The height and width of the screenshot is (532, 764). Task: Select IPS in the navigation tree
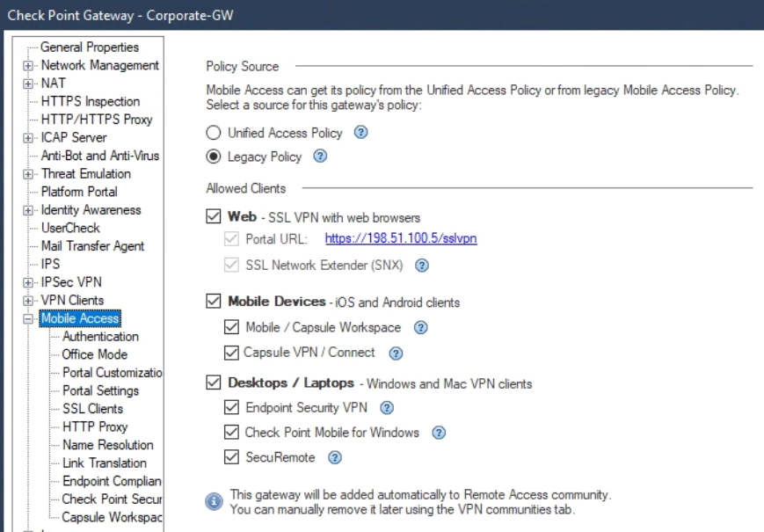click(x=50, y=264)
